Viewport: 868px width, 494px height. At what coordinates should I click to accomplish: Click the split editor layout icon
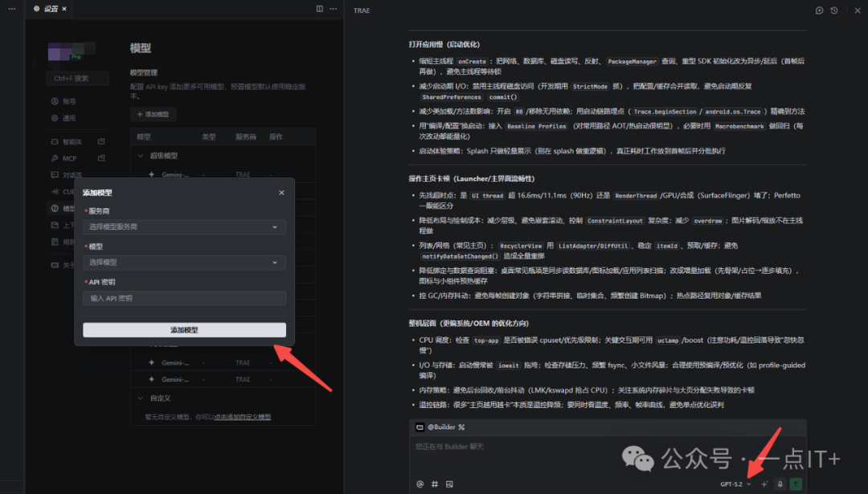click(x=319, y=9)
